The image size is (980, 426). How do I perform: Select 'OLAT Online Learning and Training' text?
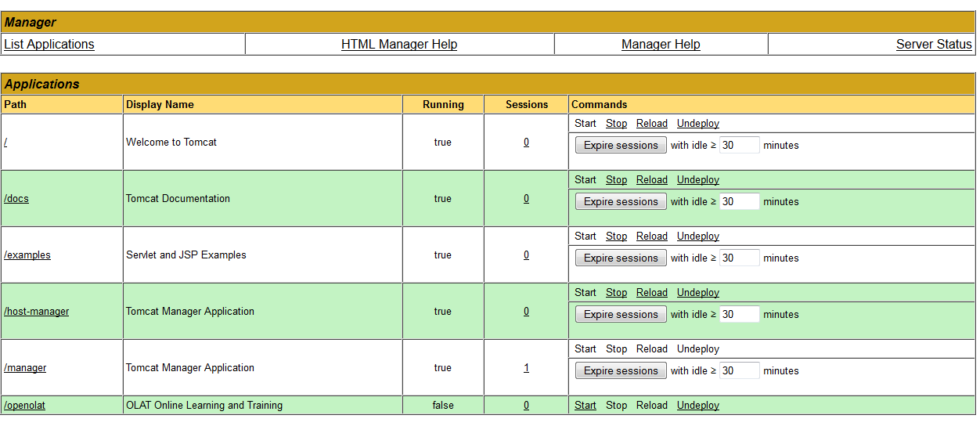click(204, 406)
